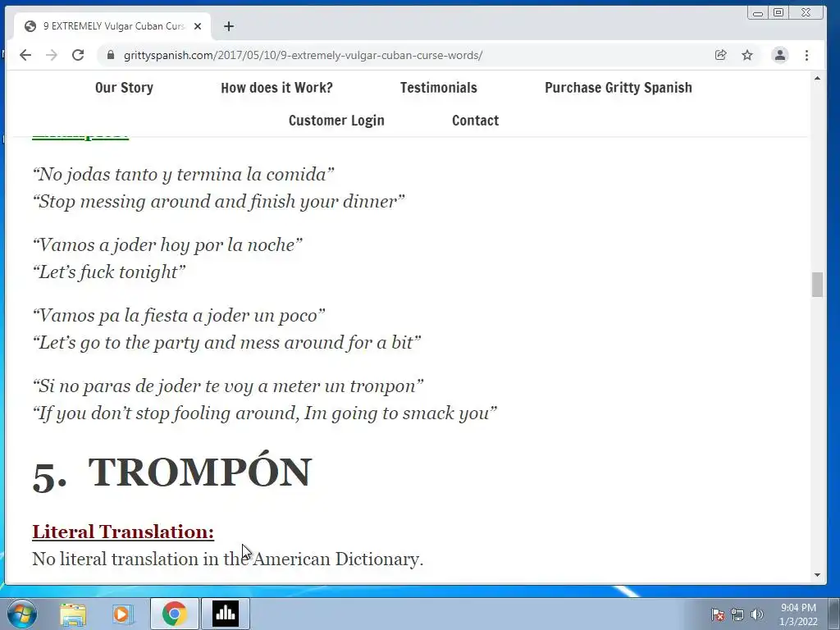Click "If you don't stop fooling around" line
The image size is (840, 630).
(x=265, y=413)
